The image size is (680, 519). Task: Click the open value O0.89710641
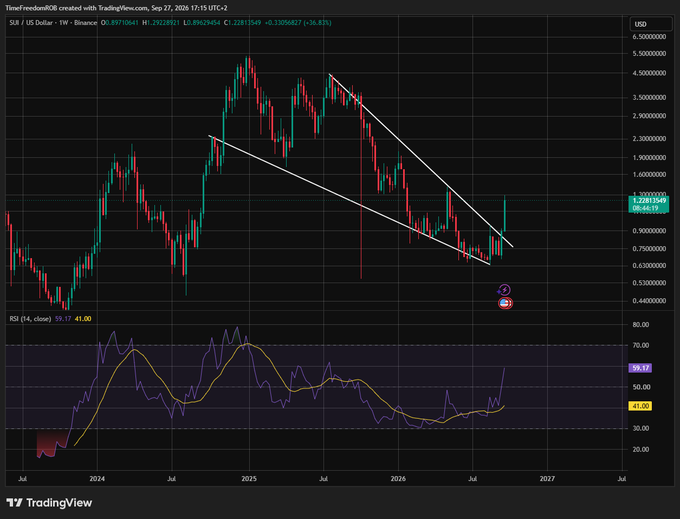120,23
